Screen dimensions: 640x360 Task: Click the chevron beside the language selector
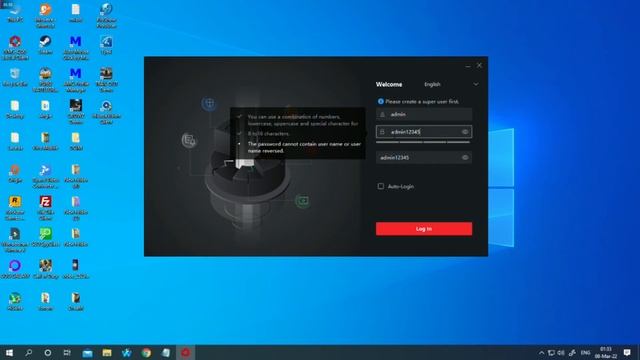click(476, 84)
